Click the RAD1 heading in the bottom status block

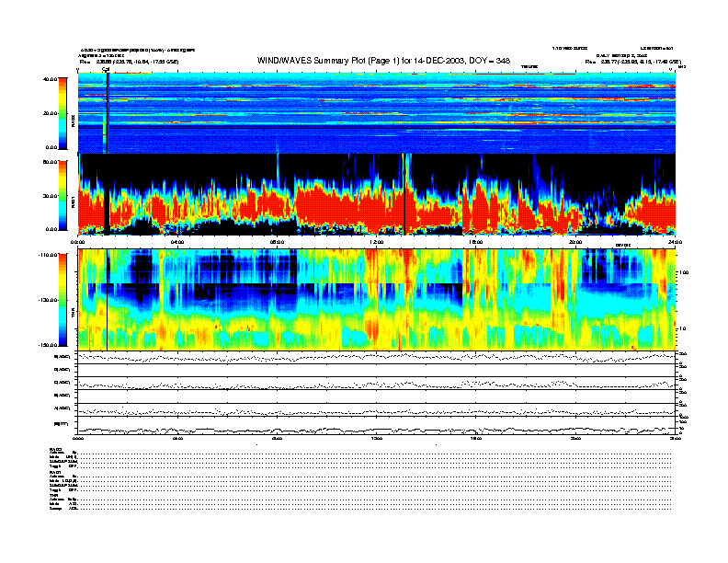56,472
